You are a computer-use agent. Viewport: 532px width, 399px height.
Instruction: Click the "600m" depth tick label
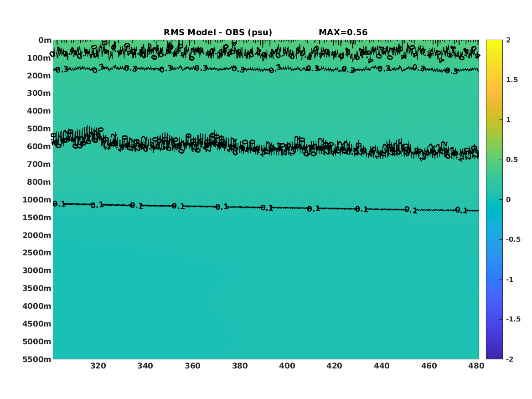coord(39,146)
